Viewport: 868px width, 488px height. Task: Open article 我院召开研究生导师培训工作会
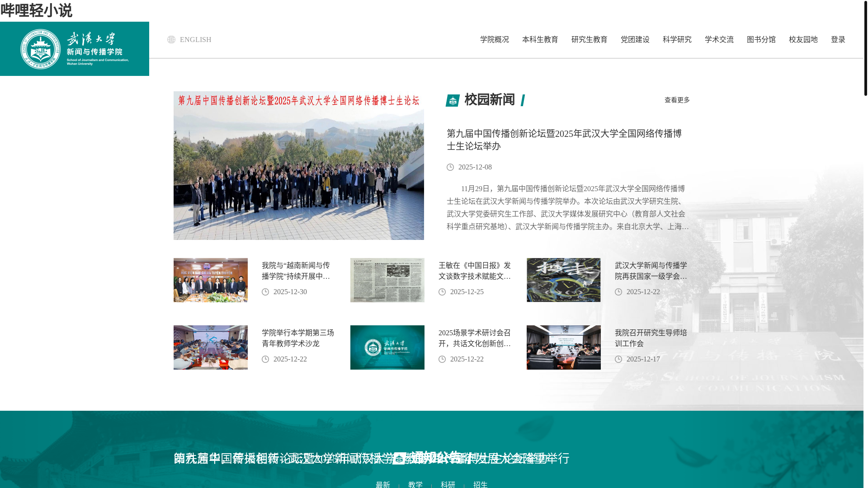[x=651, y=338]
